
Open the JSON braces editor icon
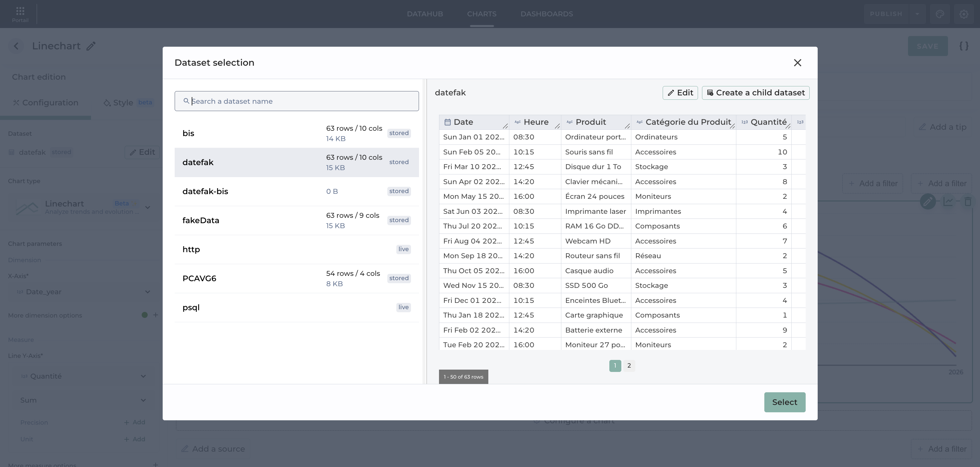coord(964,46)
